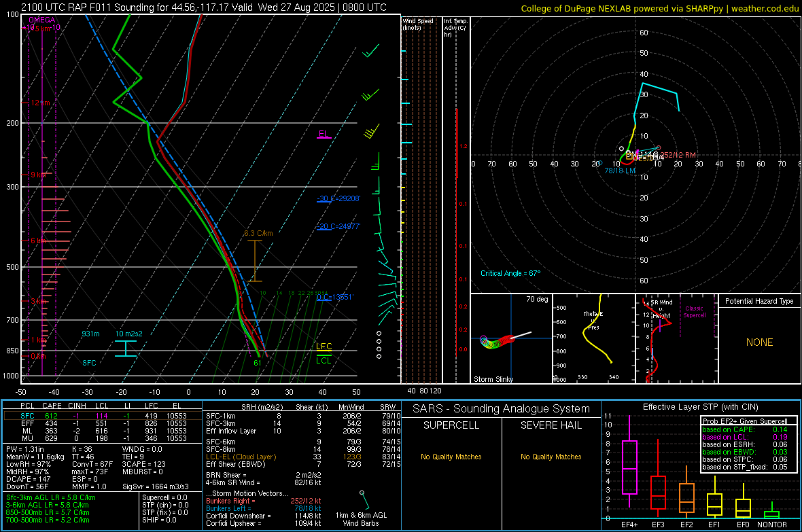Click the '-30 C=29208'' height label
Viewport: 802px width, 532px height.
(338, 198)
